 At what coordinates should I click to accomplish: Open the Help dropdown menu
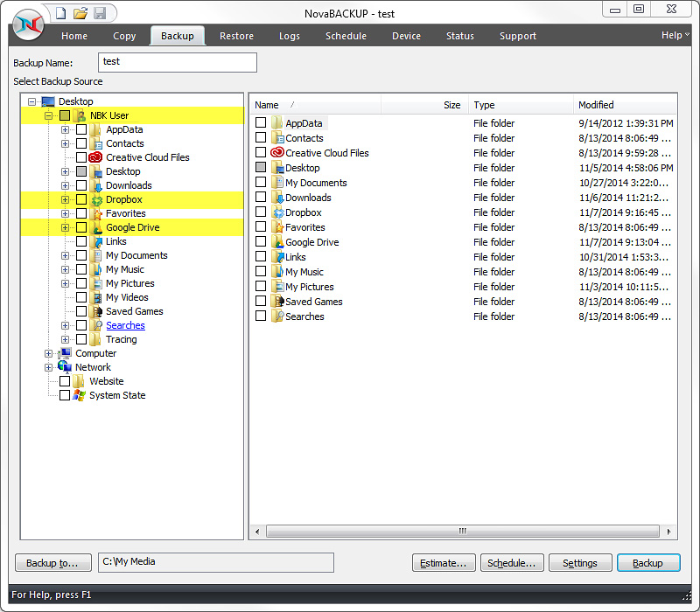tap(675, 35)
